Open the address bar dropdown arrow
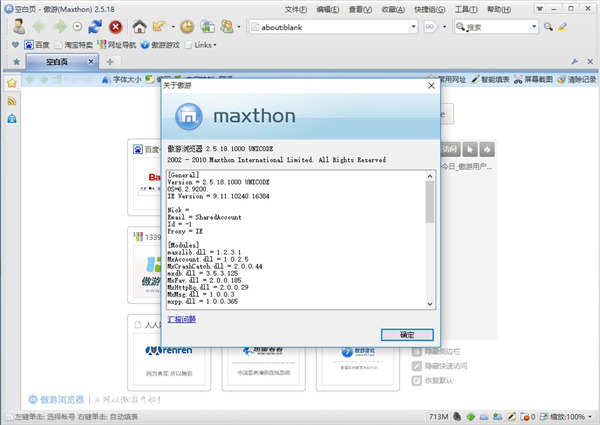This screenshot has height=425, width=600. [x=413, y=27]
